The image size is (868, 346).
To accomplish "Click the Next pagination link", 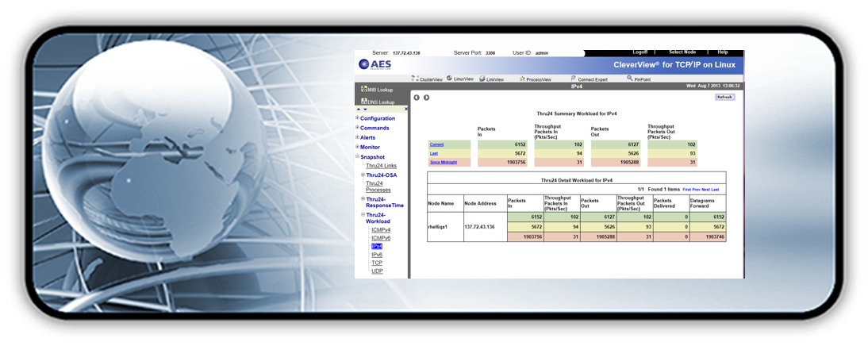I will (706, 190).
